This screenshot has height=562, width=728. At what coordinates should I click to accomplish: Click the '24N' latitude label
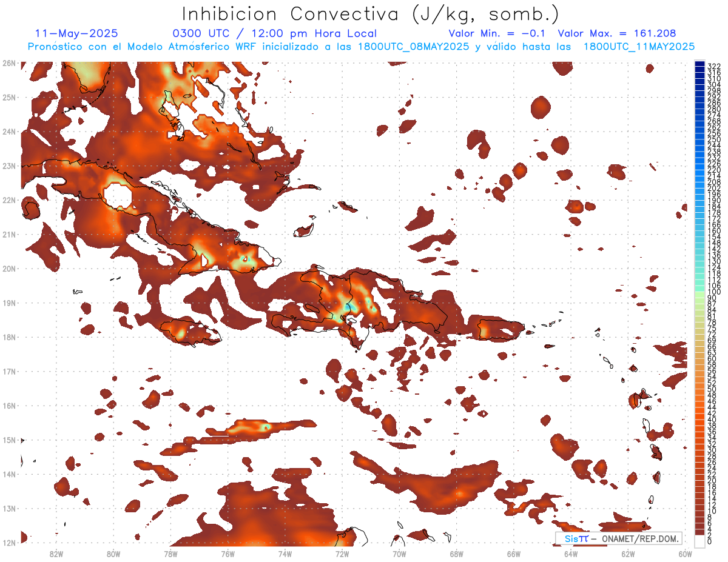8,132
